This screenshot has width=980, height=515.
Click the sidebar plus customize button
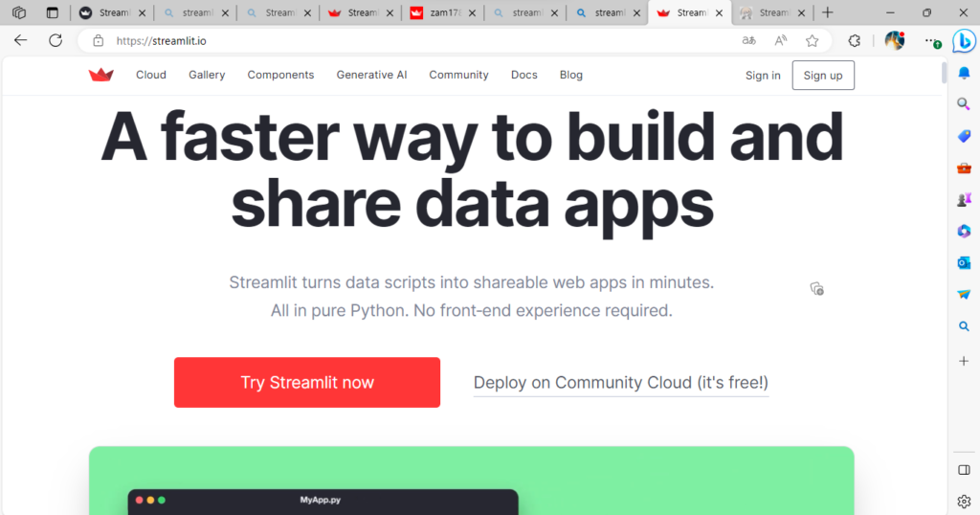coord(964,360)
